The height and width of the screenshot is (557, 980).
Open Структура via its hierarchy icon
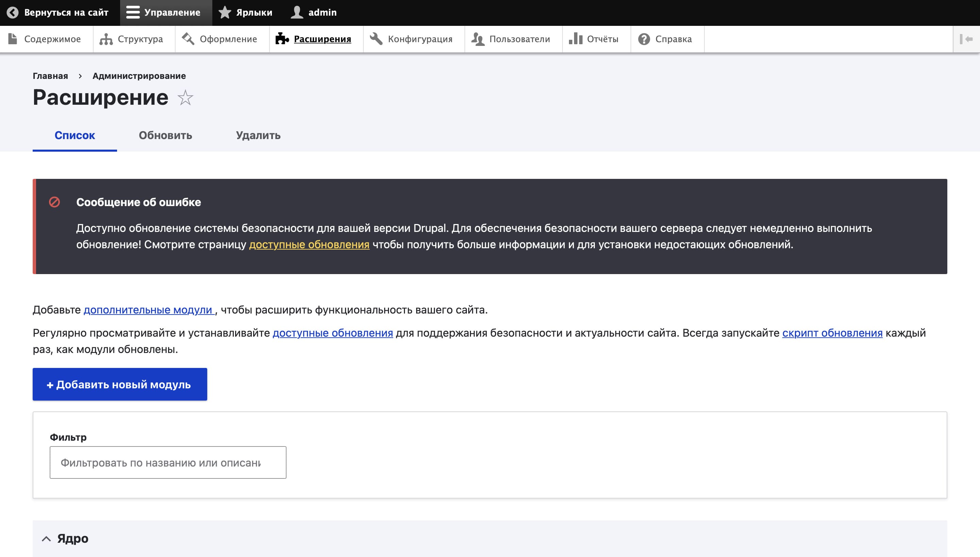point(106,39)
